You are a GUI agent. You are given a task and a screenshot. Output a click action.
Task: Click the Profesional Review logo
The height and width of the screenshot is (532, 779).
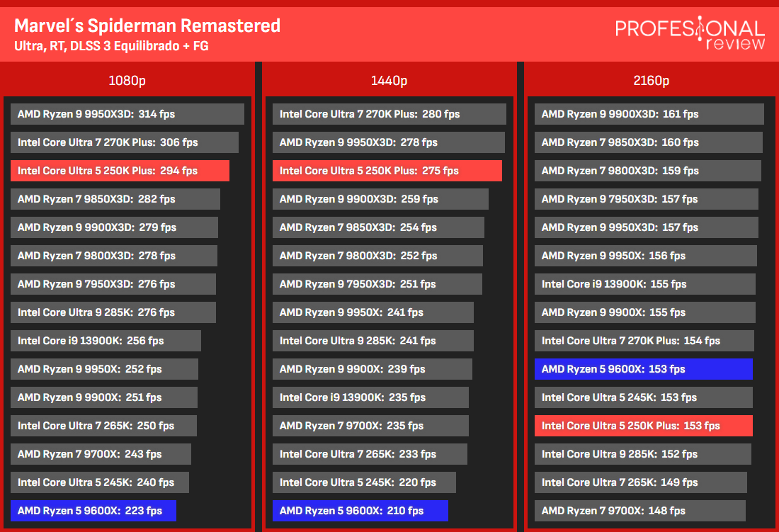[x=690, y=33]
